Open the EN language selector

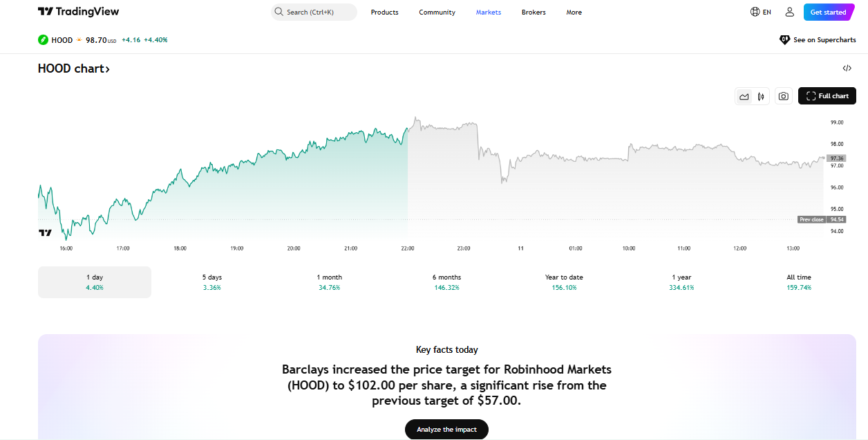[x=761, y=12]
